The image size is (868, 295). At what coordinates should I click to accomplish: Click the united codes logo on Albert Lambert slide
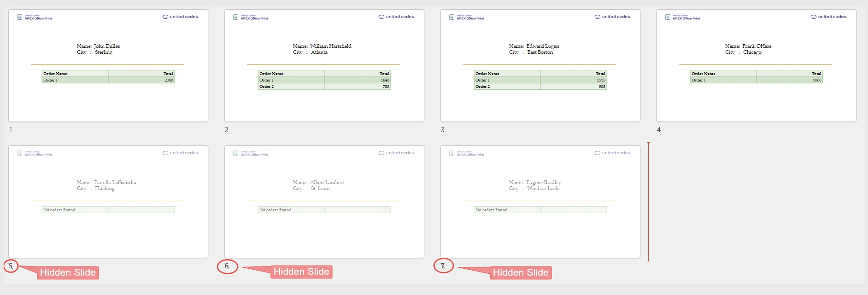coord(397,153)
